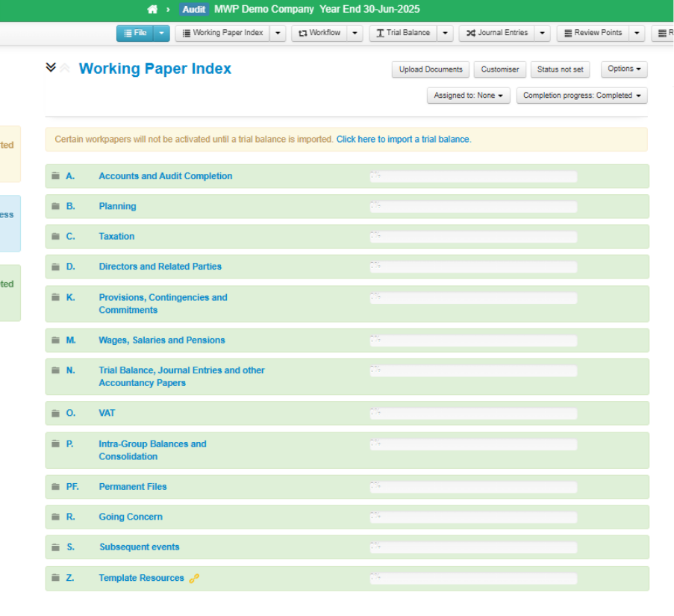Open the Completion progress: Completed dropdown
674x616 pixels.
coord(581,96)
